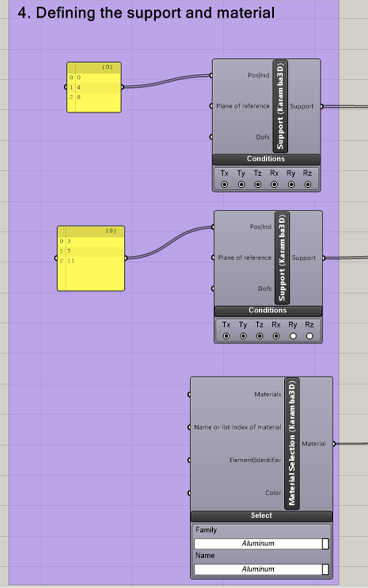Click Color input on Material Selection
368x588 pixels.
[189, 493]
